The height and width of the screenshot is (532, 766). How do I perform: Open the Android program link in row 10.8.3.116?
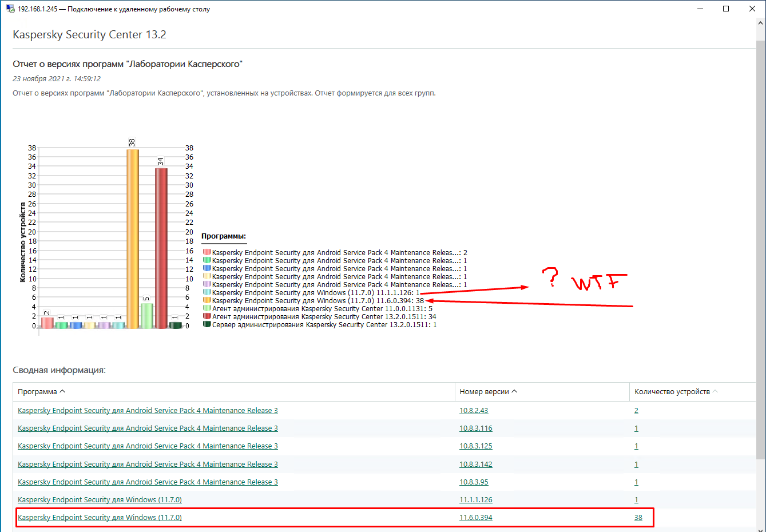click(148, 428)
